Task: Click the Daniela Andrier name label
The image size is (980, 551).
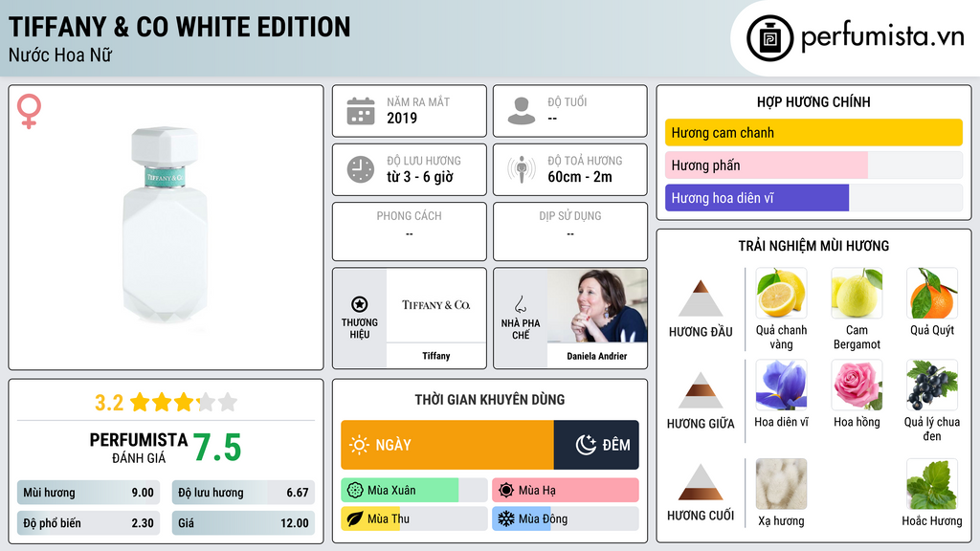Action: [597, 356]
